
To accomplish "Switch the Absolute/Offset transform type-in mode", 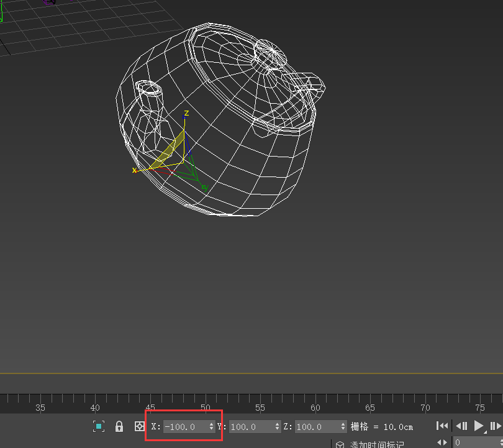I will (140, 426).
